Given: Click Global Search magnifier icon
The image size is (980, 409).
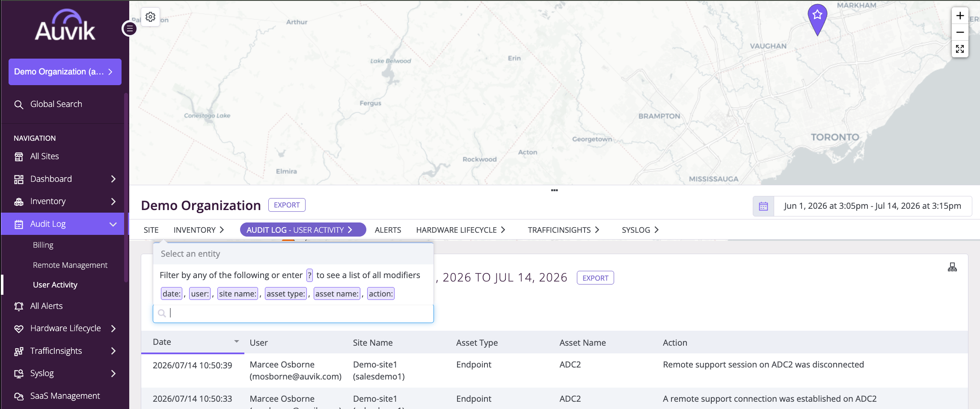Looking at the screenshot, I should click(x=19, y=104).
